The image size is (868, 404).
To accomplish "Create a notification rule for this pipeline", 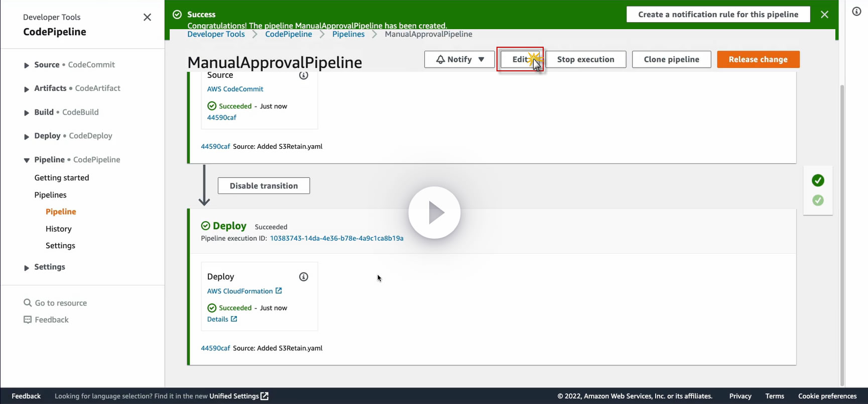I will coord(718,15).
